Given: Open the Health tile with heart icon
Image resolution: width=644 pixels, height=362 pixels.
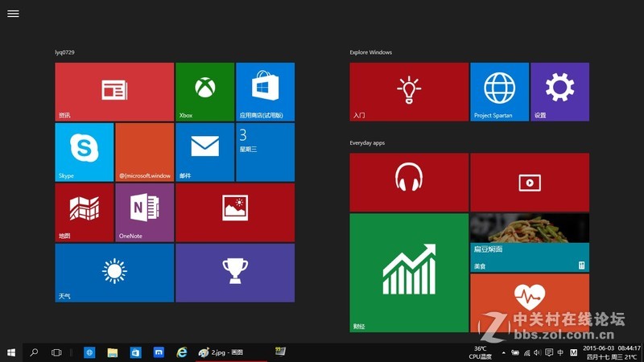Looking at the screenshot, I should [x=530, y=303].
